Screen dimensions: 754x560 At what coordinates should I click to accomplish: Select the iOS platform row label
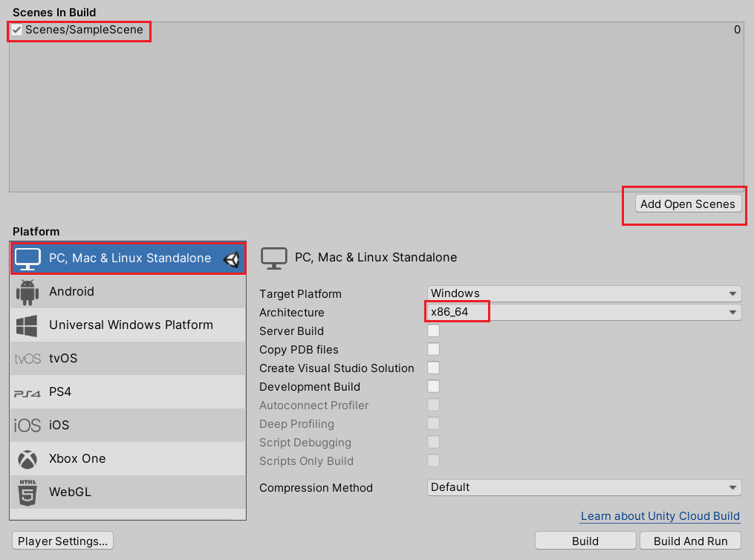click(59, 425)
